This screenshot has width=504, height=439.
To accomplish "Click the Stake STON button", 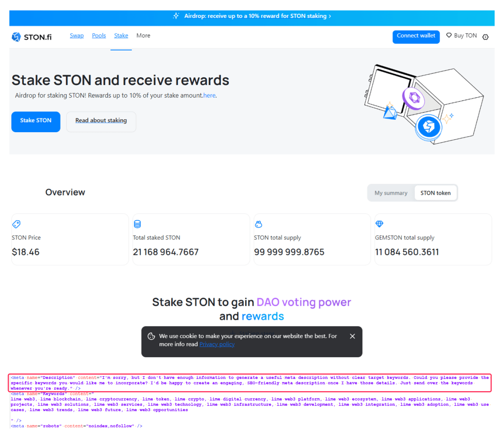I will tap(36, 122).
